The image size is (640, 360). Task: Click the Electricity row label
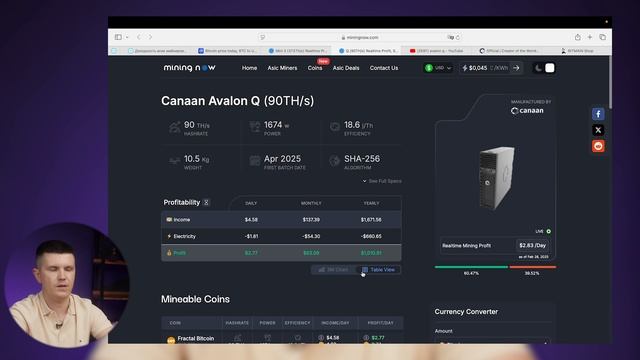(184, 236)
